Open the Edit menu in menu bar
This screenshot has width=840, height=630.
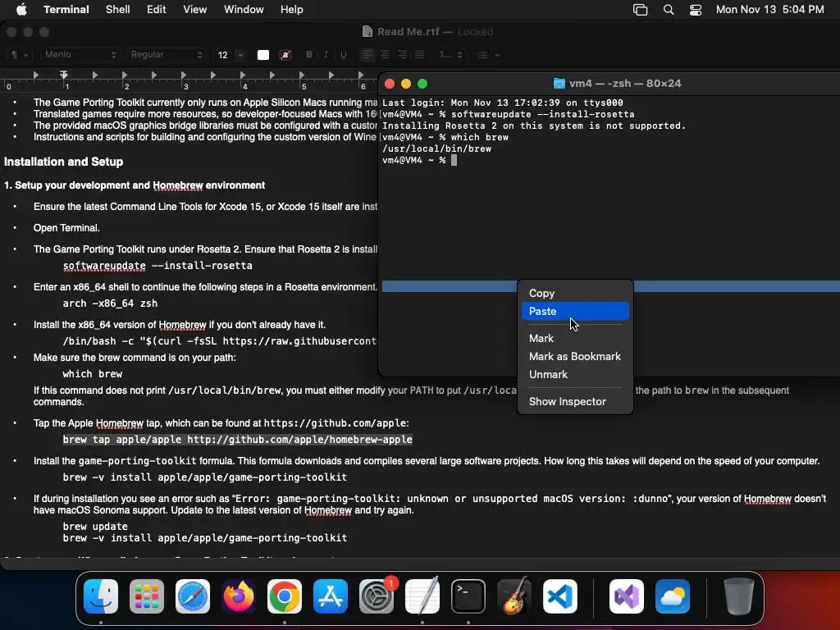tap(156, 9)
